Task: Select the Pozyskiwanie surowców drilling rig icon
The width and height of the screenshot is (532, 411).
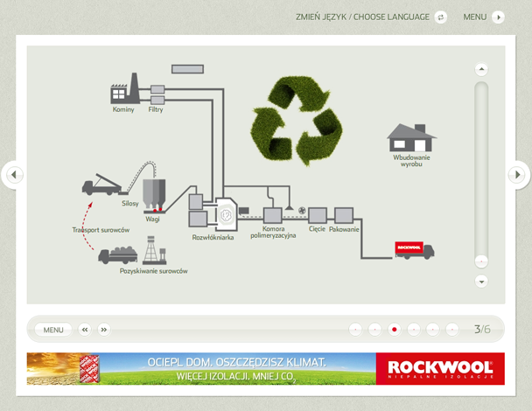Action: (153, 253)
